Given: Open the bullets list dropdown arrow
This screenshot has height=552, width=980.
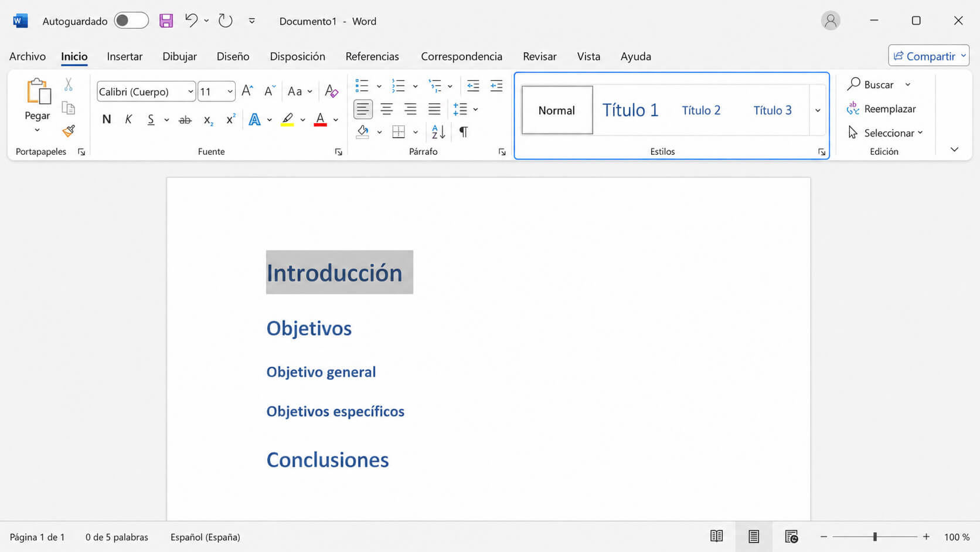Looking at the screenshot, I should click(x=379, y=86).
